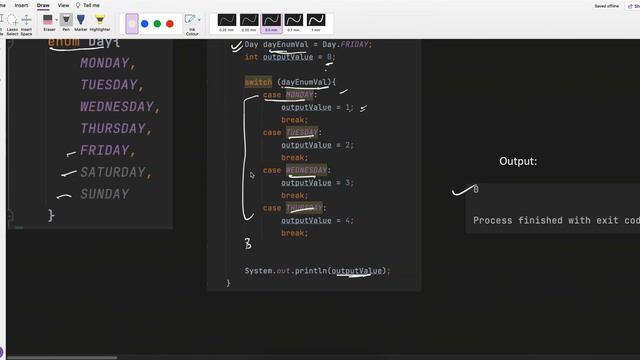Choose the Insert Space tool

pos(27,24)
